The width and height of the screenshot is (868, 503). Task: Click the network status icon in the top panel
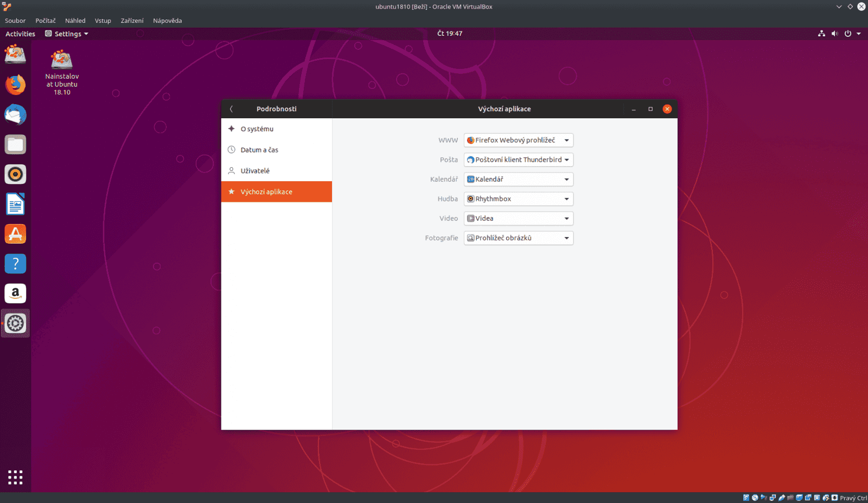(x=821, y=33)
